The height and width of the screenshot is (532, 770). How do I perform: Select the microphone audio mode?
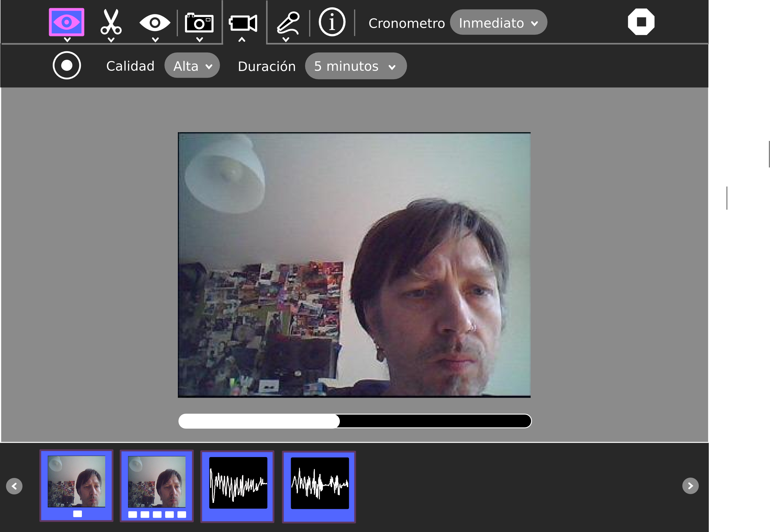coord(288,23)
